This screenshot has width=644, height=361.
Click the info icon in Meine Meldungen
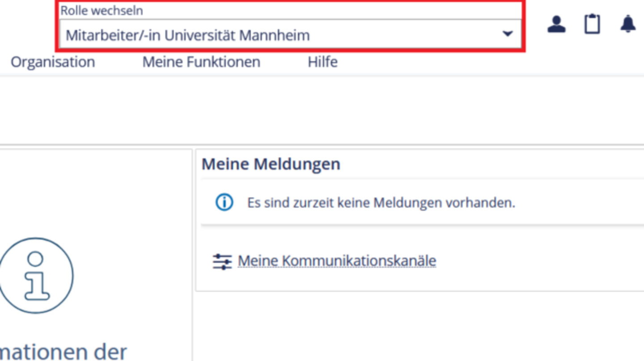pyautogui.click(x=224, y=202)
